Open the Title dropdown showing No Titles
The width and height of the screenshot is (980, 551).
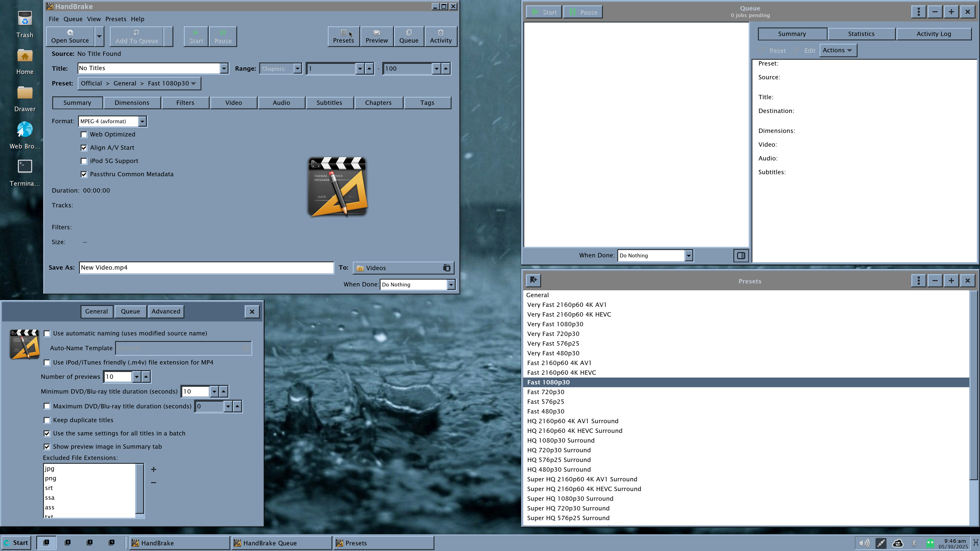(x=153, y=68)
